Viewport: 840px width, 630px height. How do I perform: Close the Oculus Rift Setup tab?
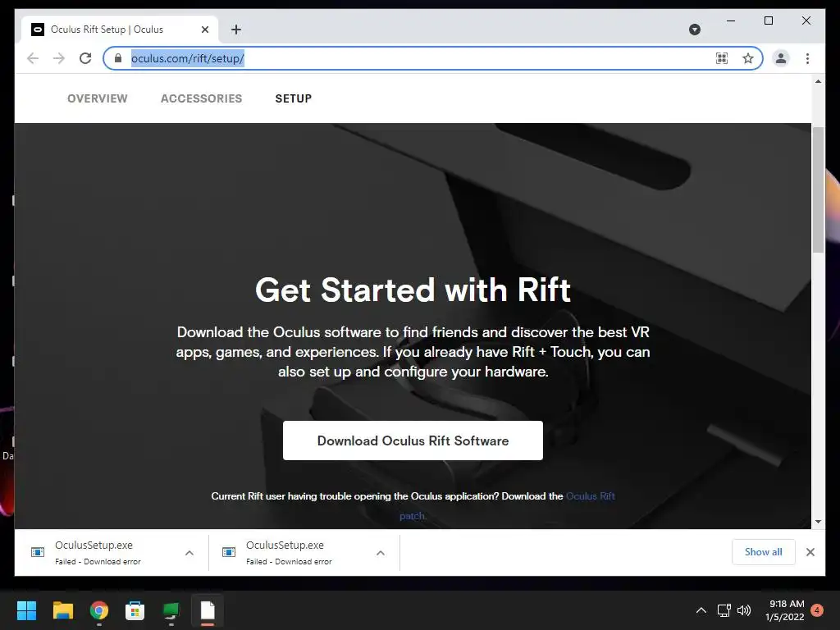click(x=204, y=30)
